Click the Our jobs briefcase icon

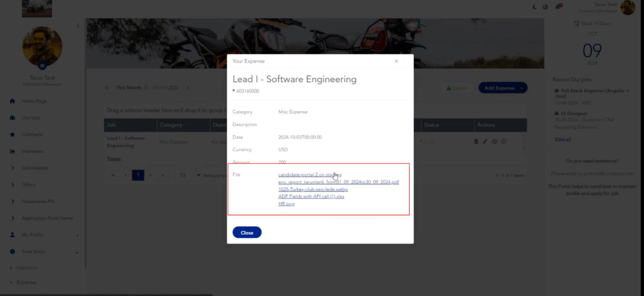coord(12,118)
